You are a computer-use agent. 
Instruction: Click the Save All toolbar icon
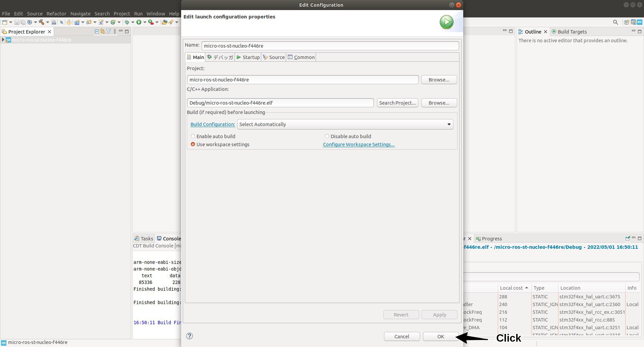click(x=23, y=22)
